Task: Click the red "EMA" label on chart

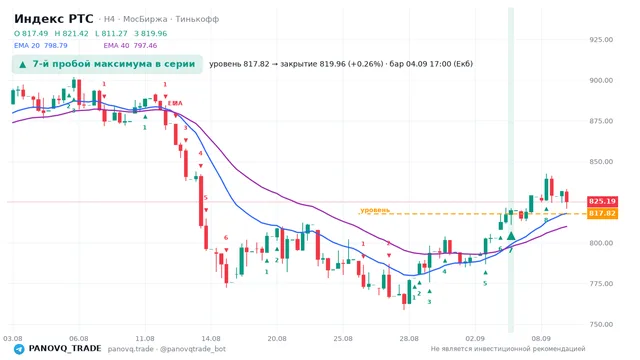Action: (x=175, y=103)
